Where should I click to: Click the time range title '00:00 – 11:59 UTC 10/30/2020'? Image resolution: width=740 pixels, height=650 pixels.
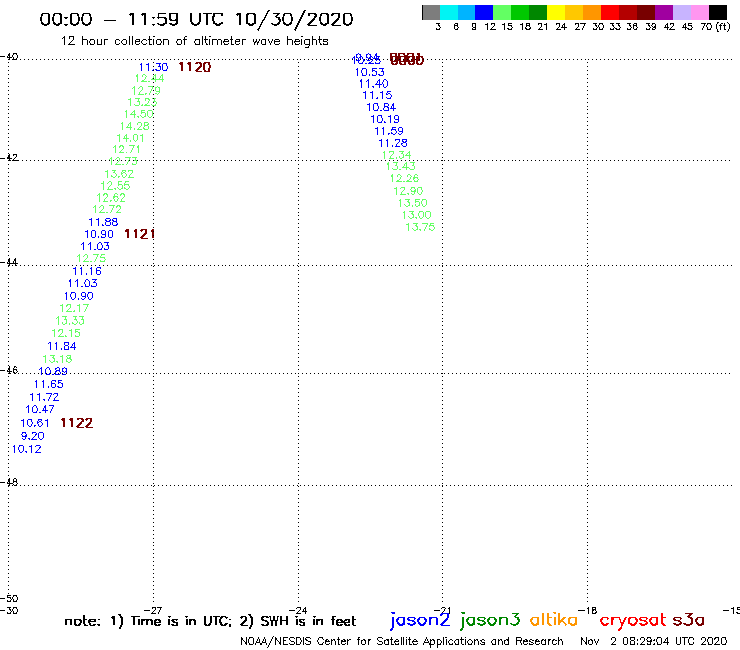point(196,19)
